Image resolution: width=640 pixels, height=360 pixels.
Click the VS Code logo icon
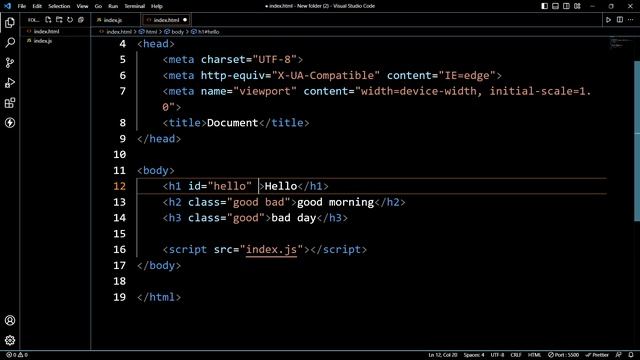coord(7,6)
